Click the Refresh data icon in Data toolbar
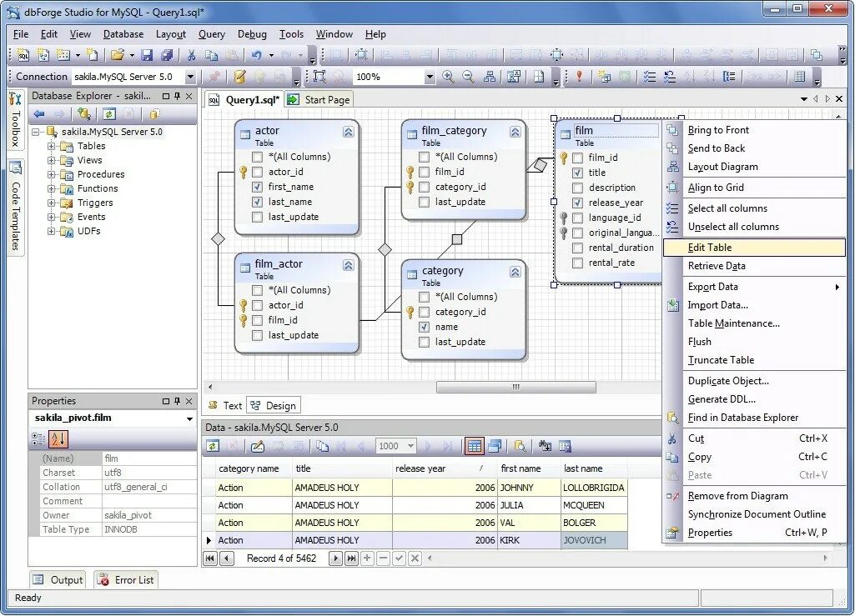 pos(213,447)
